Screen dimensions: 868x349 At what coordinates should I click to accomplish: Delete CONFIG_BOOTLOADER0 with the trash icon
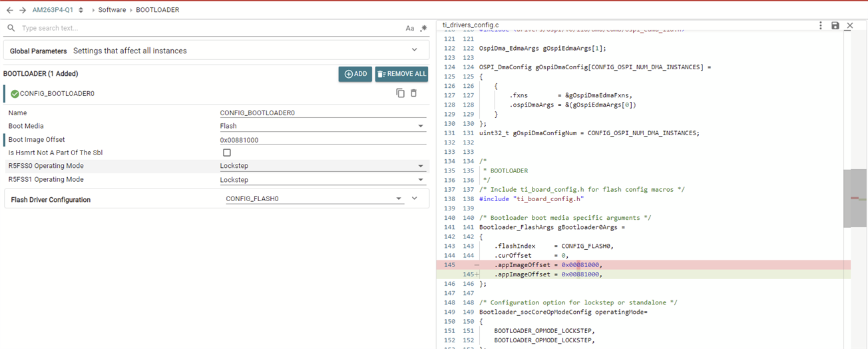pos(413,93)
